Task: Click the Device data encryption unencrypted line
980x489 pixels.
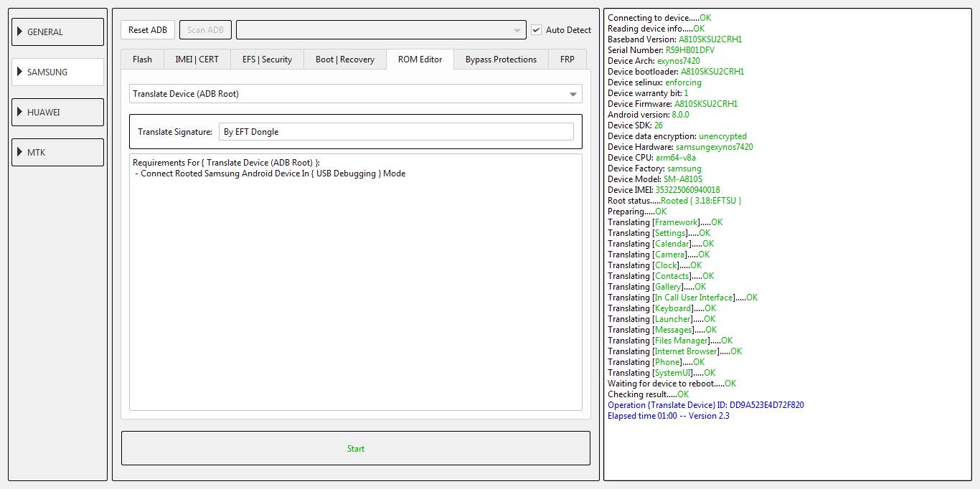Action: pyautogui.click(x=677, y=136)
